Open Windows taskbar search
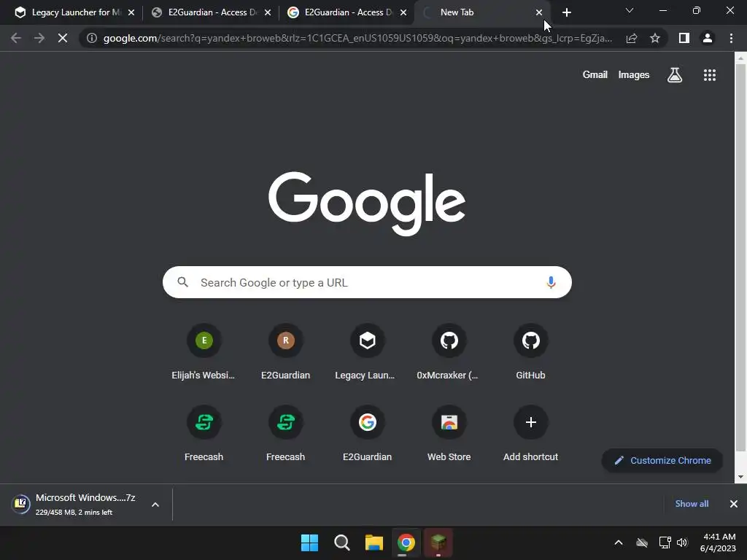Screen dimensions: 747x560 click(341, 542)
